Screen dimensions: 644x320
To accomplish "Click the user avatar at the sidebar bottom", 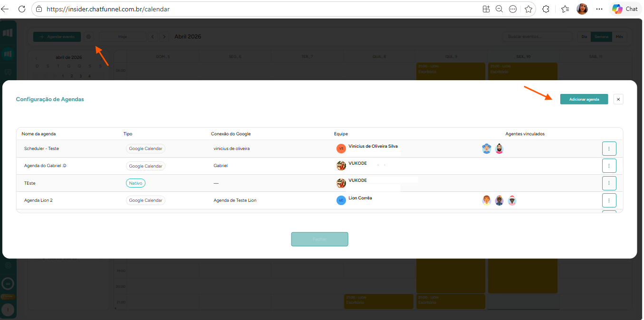I will point(8,310).
